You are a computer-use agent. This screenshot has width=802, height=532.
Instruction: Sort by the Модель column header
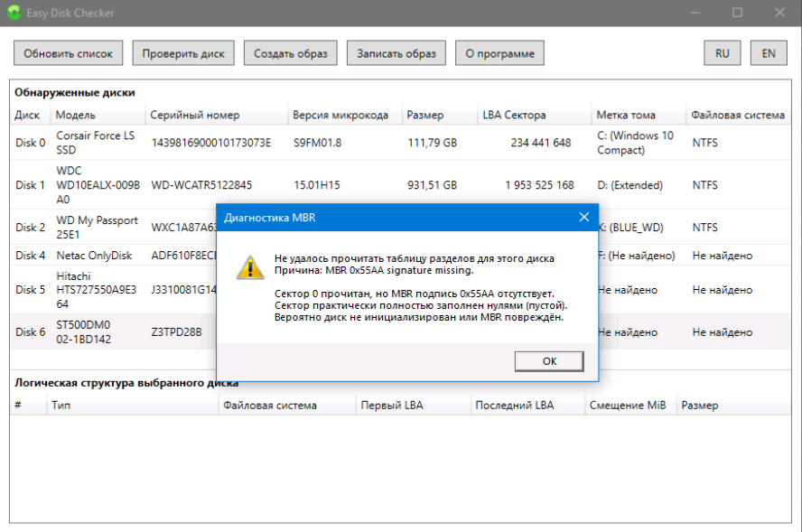(x=76, y=115)
